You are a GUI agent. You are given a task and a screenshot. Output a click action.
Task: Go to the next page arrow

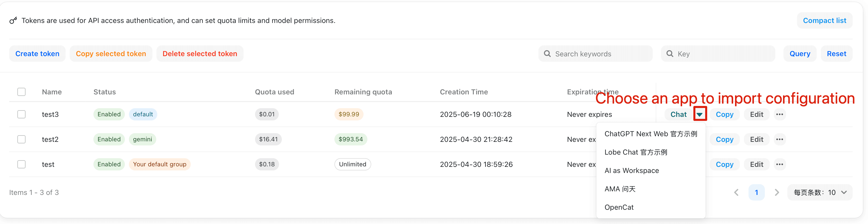(x=777, y=192)
